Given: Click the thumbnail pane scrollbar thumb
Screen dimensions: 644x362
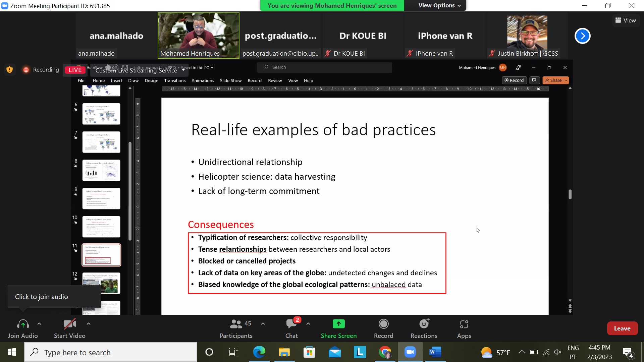Looking at the screenshot, I should click(x=130, y=191).
